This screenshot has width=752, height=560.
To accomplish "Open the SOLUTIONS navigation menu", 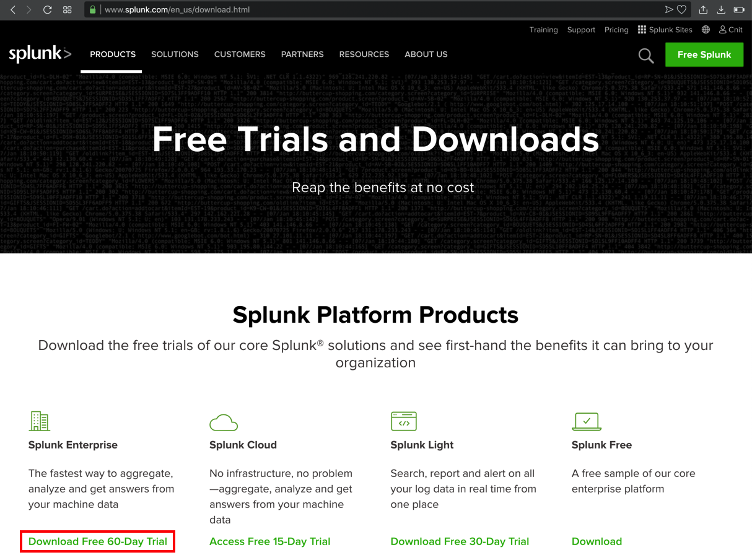I will coord(175,55).
